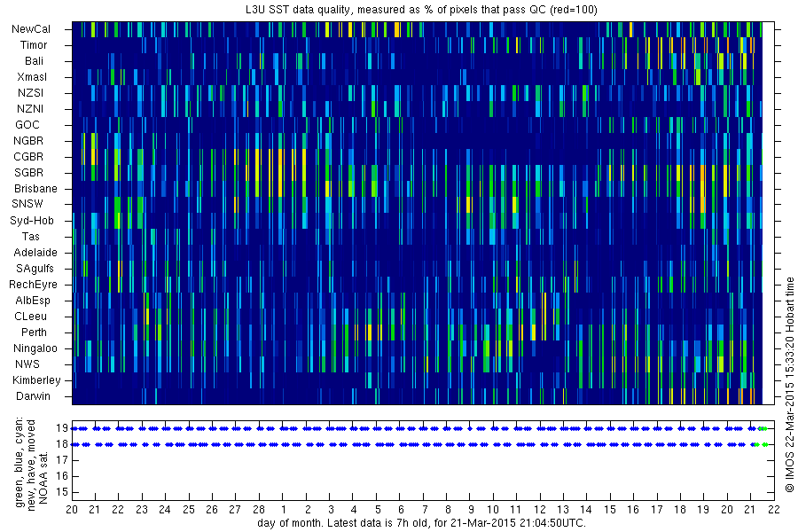Click the Syd-Hob region label
Screen dimensions: 798x532
(32, 221)
